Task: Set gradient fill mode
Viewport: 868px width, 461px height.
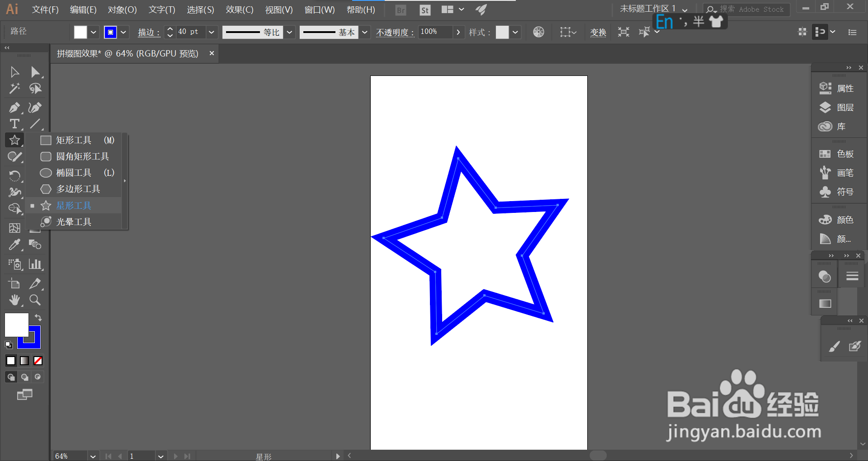Action: click(24, 361)
